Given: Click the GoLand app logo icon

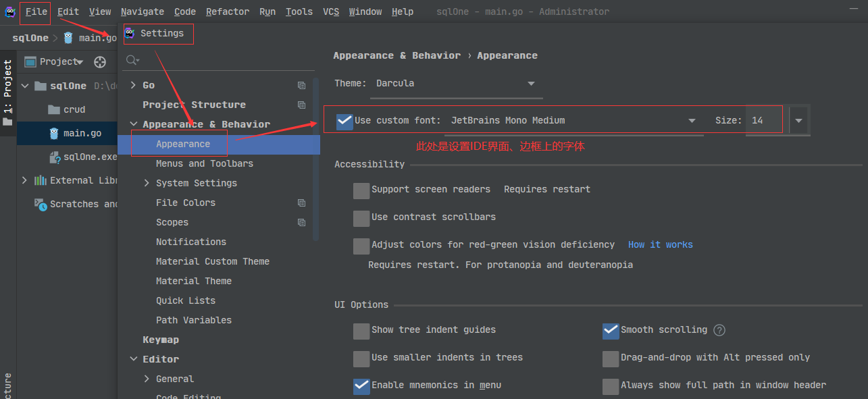Looking at the screenshot, I should (10, 11).
